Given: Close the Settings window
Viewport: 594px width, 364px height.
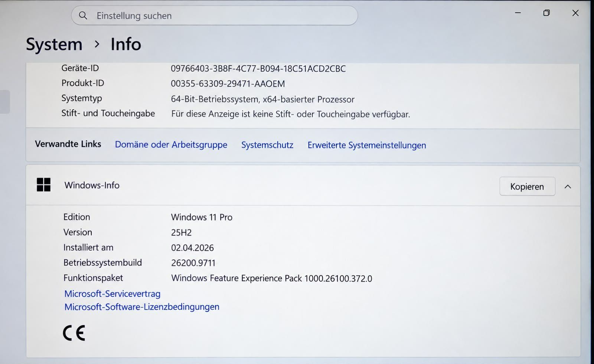Looking at the screenshot, I should coord(575,13).
